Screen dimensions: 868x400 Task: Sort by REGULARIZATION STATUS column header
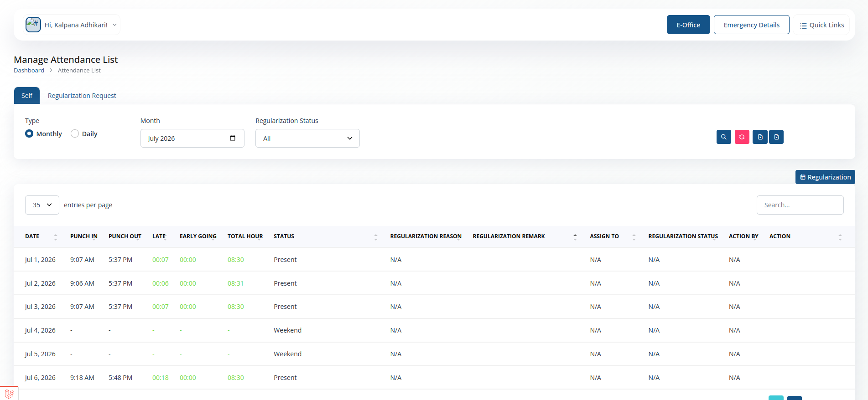click(683, 236)
